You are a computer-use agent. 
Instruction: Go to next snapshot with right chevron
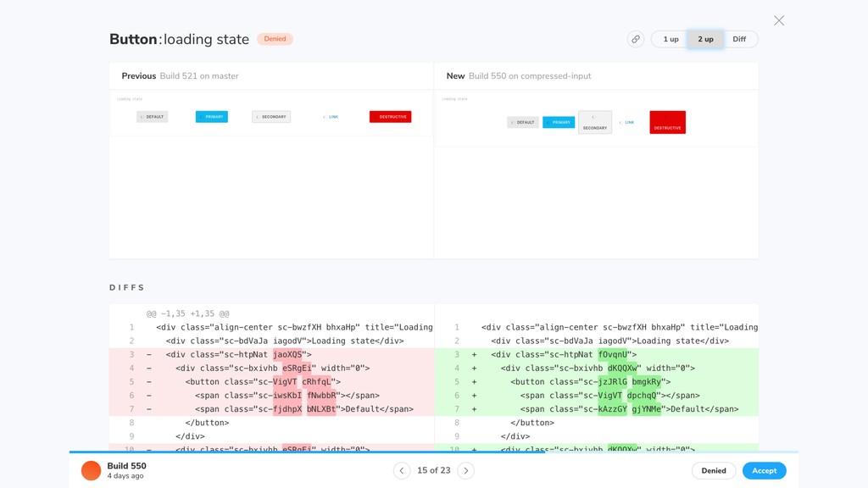pos(466,471)
